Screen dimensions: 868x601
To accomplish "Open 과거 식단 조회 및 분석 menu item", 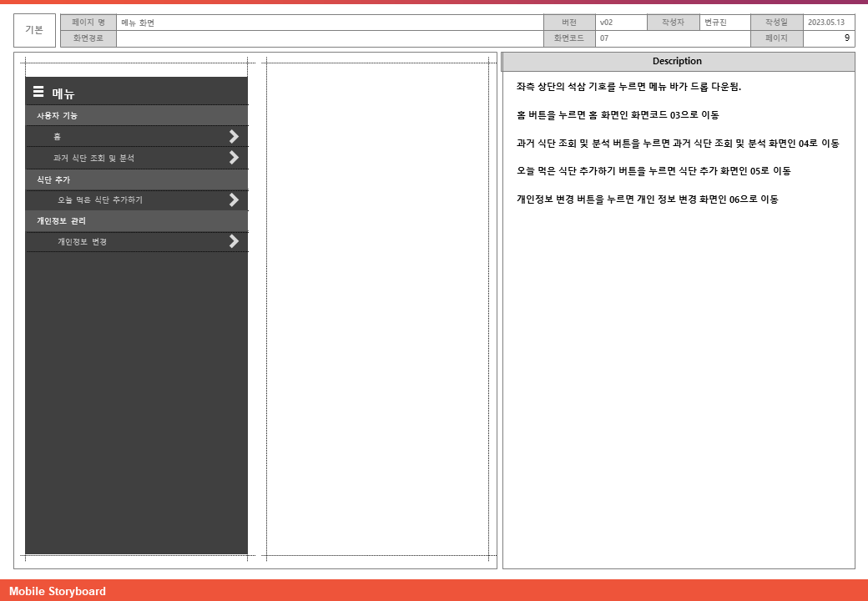I will point(137,158).
